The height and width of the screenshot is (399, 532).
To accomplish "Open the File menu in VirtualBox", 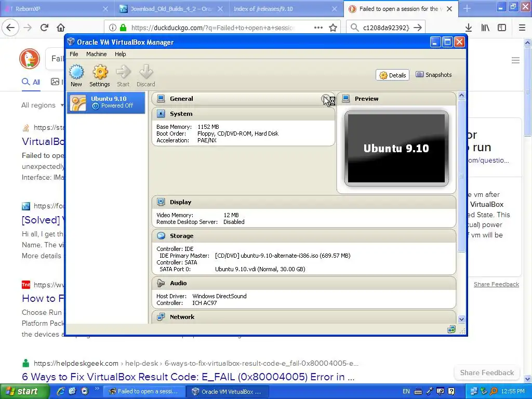I will (74, 54).
